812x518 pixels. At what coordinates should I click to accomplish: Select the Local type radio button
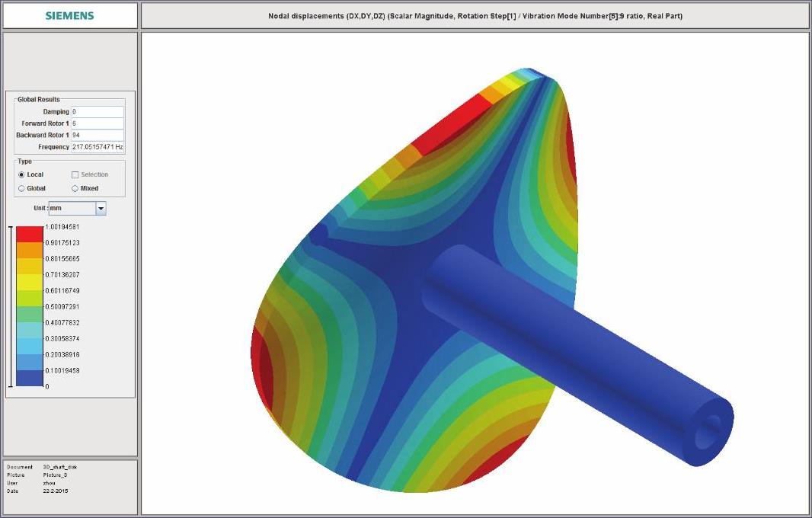21,175
